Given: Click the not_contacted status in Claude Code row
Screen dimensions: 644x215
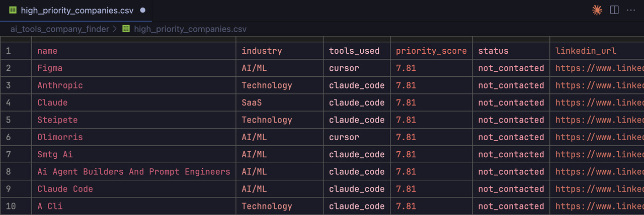Looking at the screenshot, I should pos(511,189).
